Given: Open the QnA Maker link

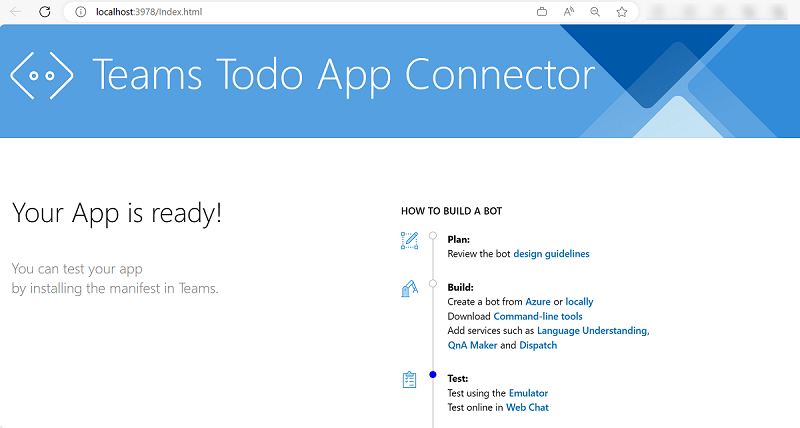Looking at the screenshot, I should coord(472,345).
